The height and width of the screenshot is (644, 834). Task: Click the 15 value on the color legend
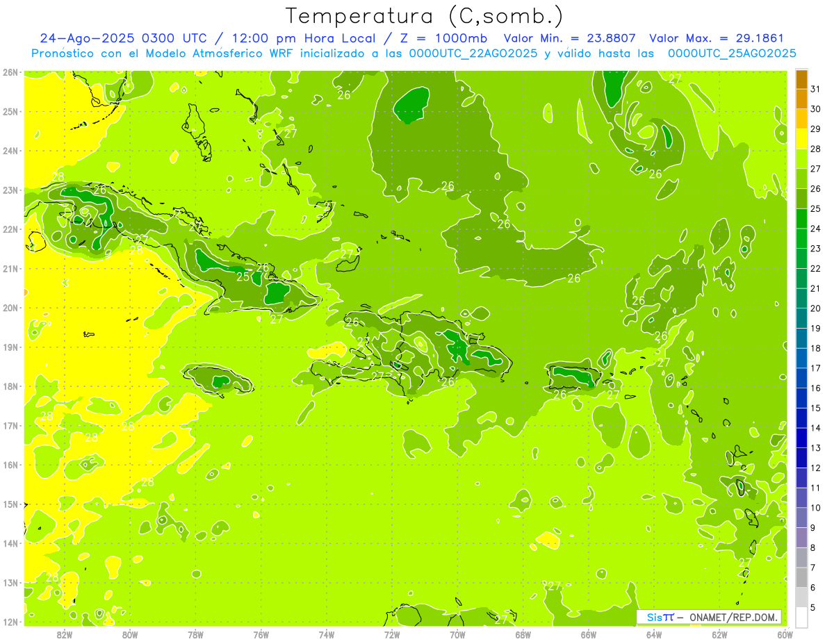click(x=815, y=408)
